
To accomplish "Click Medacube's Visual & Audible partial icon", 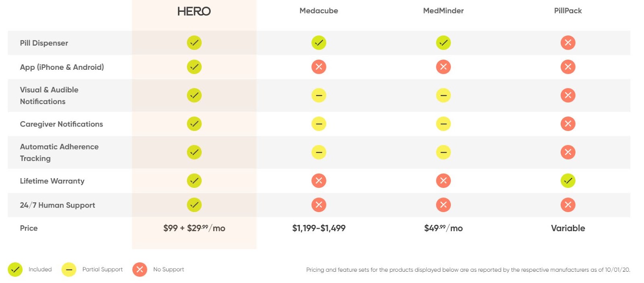I will click(x=319, y=96).
